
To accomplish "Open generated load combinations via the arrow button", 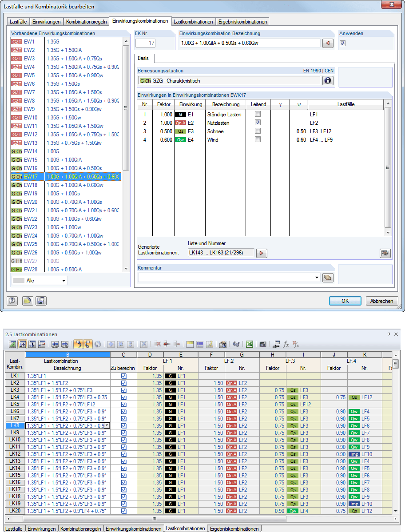I will click(262, 253).
